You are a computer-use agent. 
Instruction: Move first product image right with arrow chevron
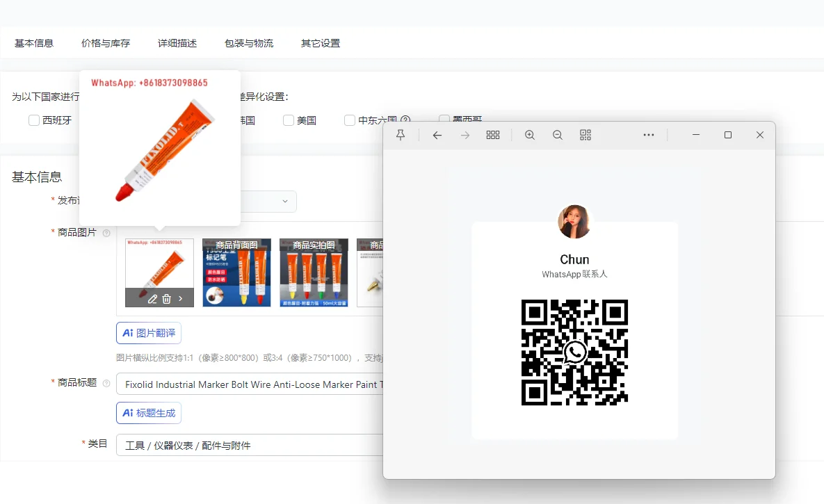[181, 299]
